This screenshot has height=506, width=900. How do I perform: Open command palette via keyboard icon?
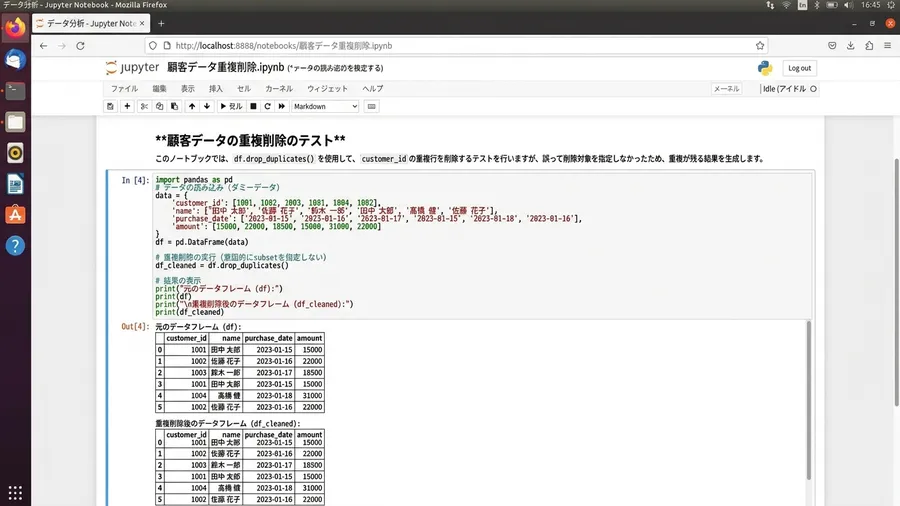tap(371, 106)
